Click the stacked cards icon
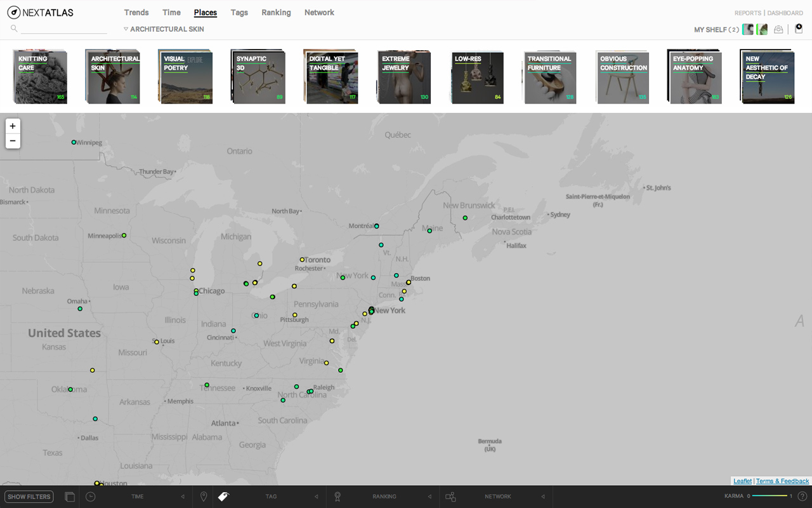This screenshot has width=812, height=508. pyautogui.click(x=70, y=497)
